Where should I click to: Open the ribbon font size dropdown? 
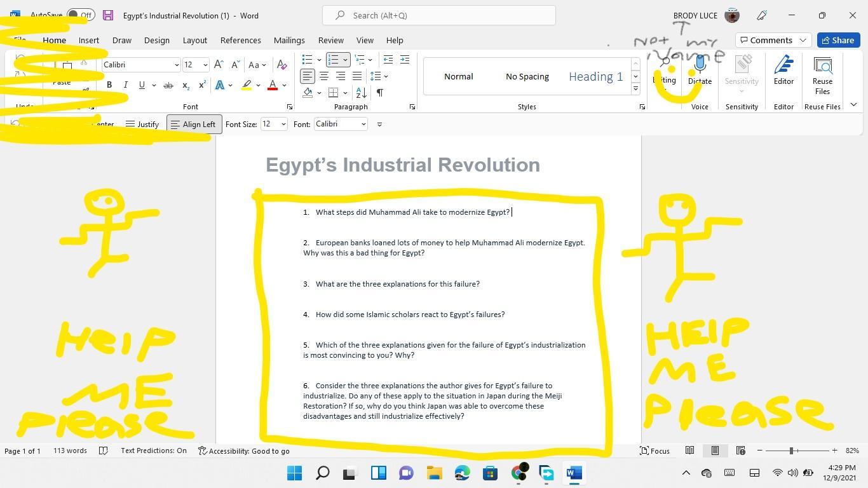[x=205, y=65]
